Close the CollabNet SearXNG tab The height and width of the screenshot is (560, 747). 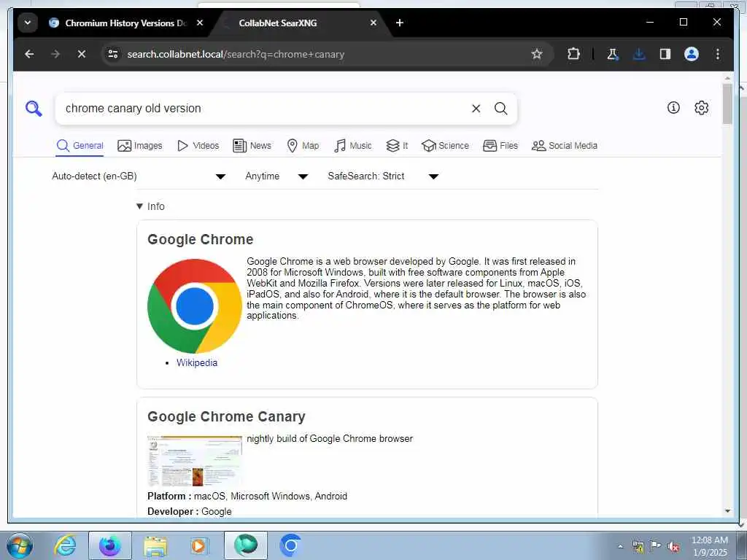(x=373, y=23)
